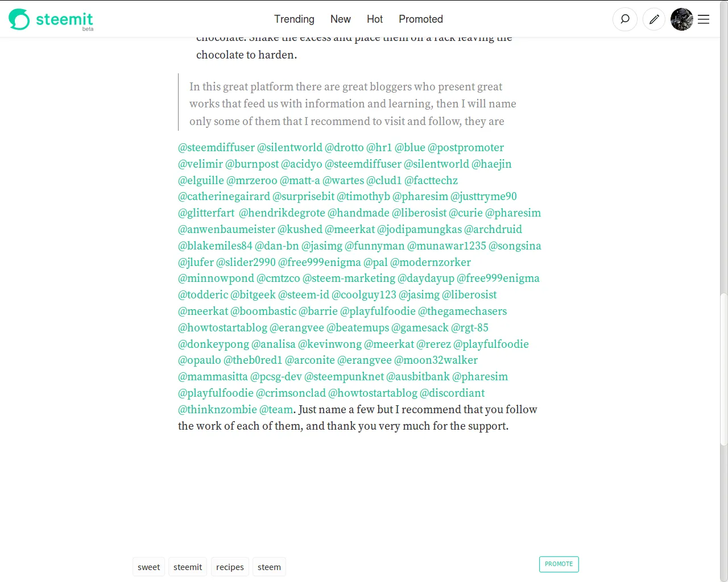Visit the @drotto mention link
Image resolution: width=728 pixels, height=582 pixels.
click(344, 148)
